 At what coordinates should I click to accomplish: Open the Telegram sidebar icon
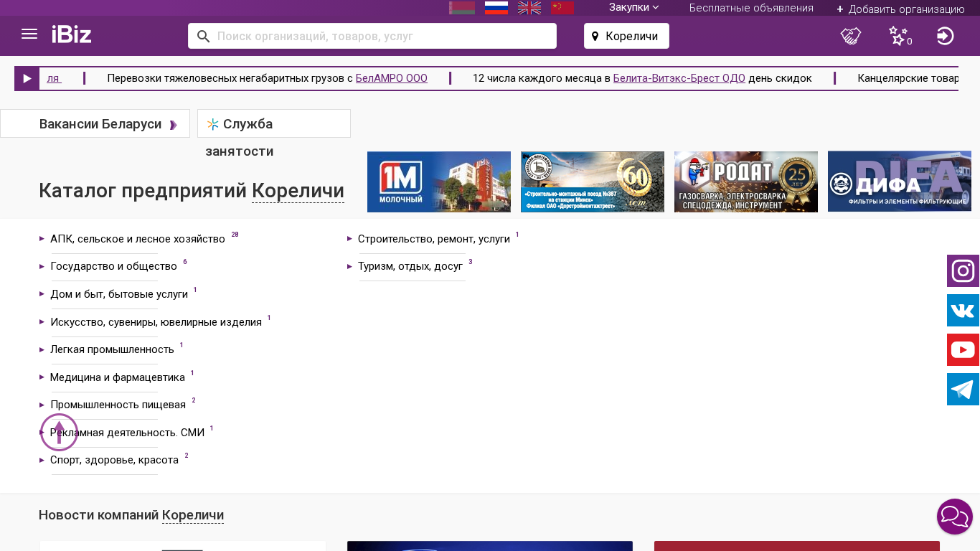pyautogui.click(x=963, y=390)
